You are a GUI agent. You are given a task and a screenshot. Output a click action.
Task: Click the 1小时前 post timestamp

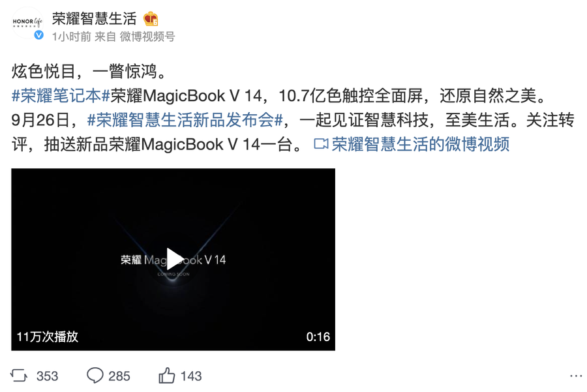pos(72,37)
